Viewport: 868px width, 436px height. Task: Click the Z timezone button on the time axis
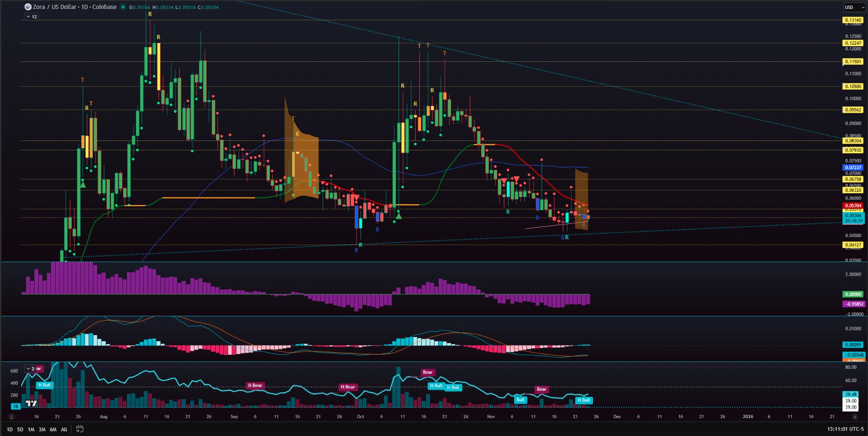pos(12,417)
